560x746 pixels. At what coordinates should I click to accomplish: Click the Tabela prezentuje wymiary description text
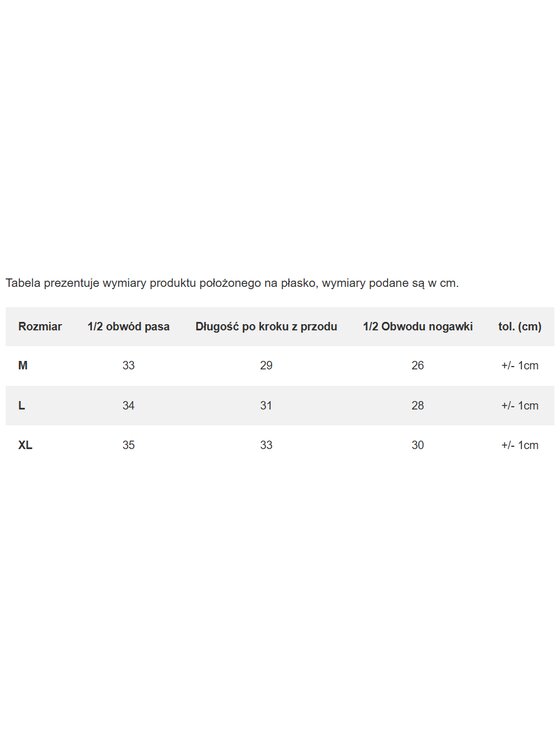click(232, 283)
